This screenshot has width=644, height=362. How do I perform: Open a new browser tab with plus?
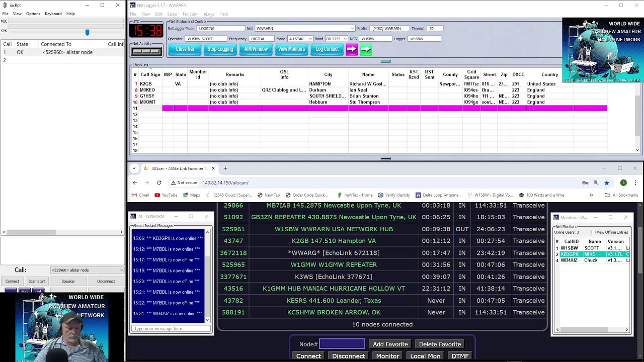tap(225, 168)
